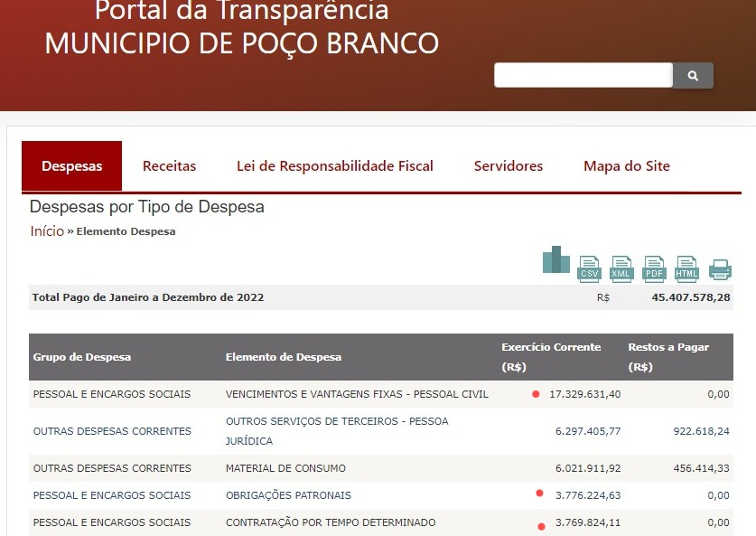Select VENCIMENTOS E VANTAGENS FIXAS - PESSOAL CIVIL
This screenshot has width=756, height=536.
tap(357, 394)
